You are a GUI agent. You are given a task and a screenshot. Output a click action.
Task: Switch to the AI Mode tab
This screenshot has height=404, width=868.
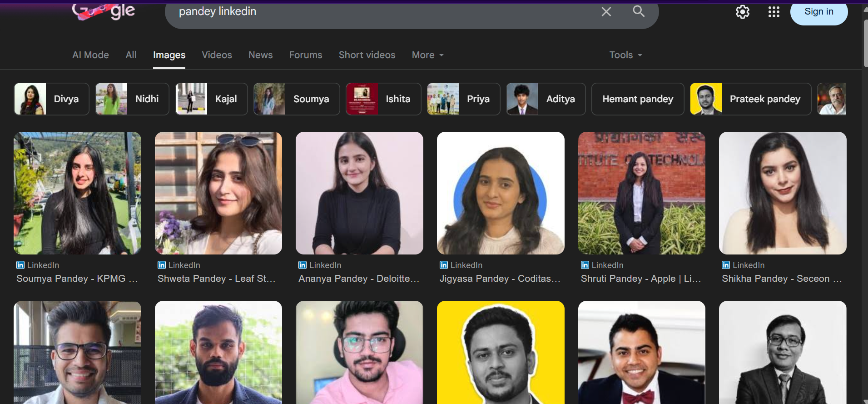coord(90,55)
